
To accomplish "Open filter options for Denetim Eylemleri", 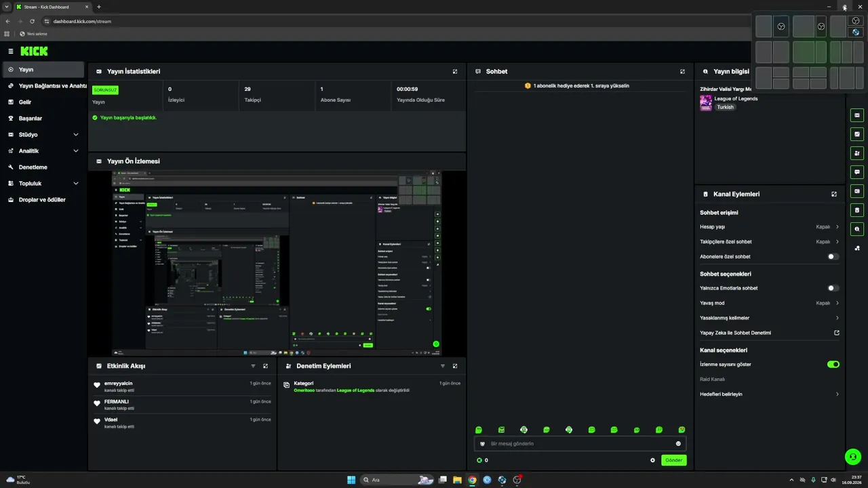I will pos(443,366).
